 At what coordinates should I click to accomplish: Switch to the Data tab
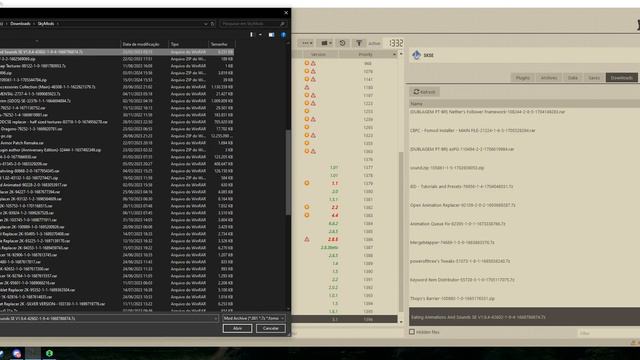click(573, 78)
